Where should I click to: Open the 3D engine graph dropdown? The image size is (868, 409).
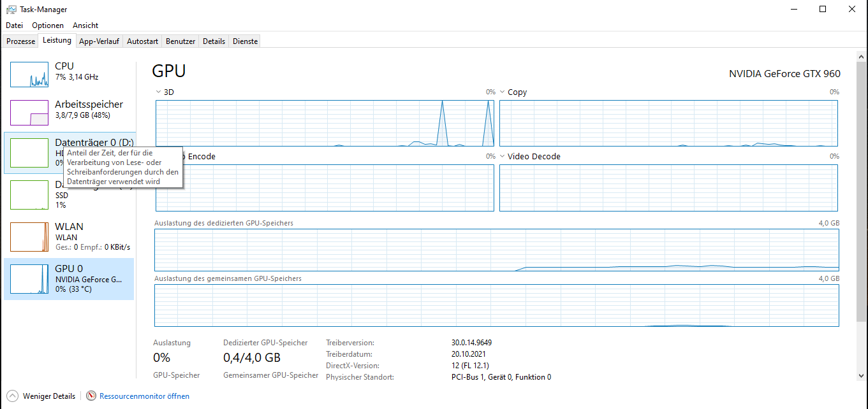pyautogui.click(x=159, y=92)
